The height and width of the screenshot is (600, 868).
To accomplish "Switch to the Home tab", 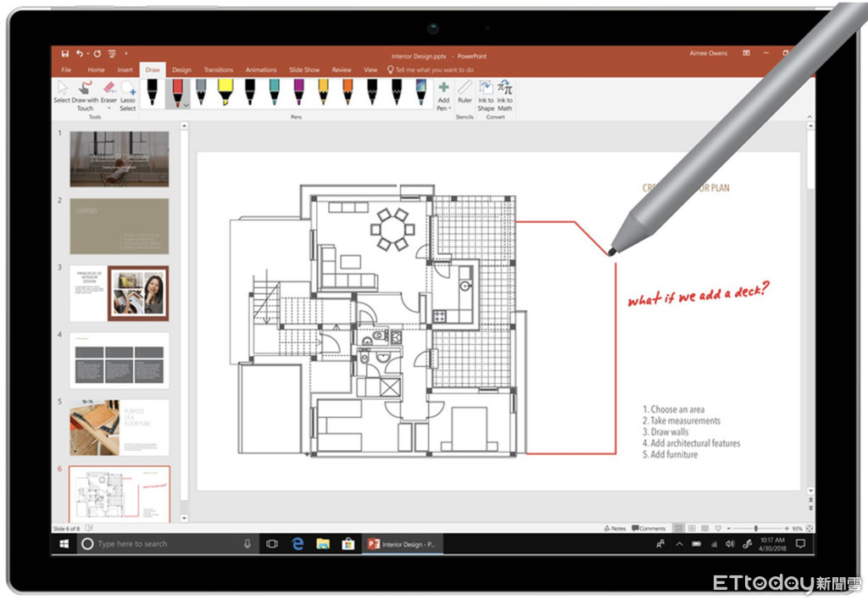I will [96, 69].
